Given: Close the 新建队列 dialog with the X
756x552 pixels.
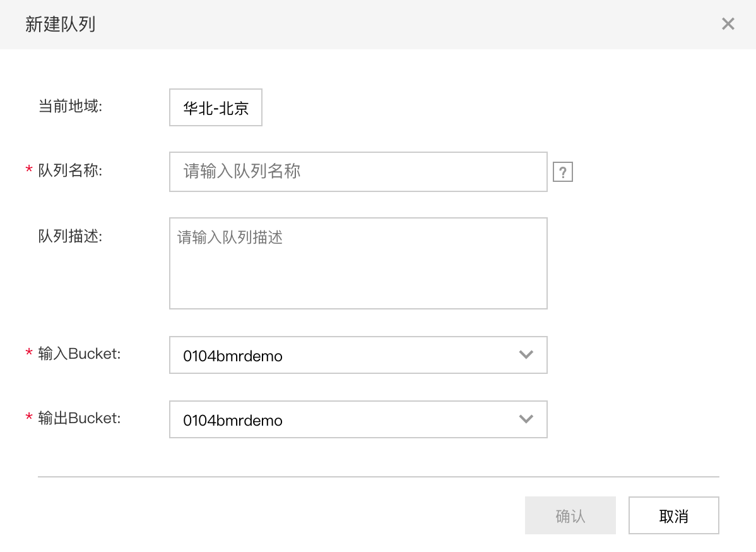Looking at the screenshot, I should tap(728, 24).
